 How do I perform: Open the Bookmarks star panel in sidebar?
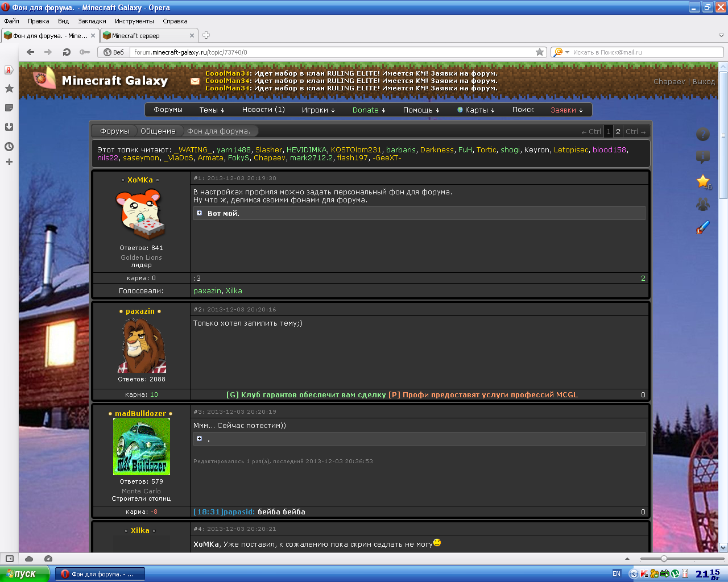(x=9, y=88)
